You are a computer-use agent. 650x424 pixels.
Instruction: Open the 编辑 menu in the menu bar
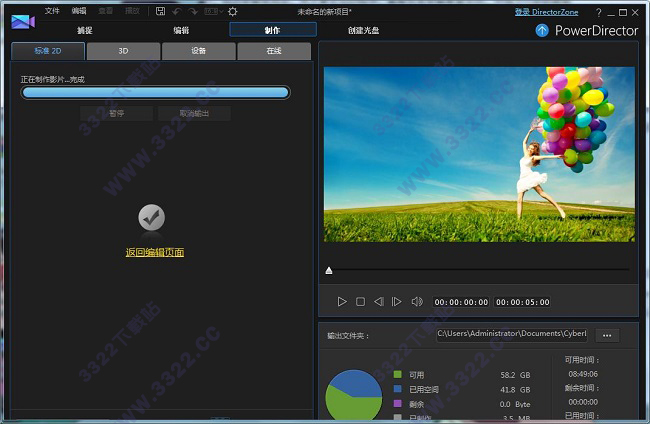79,11
